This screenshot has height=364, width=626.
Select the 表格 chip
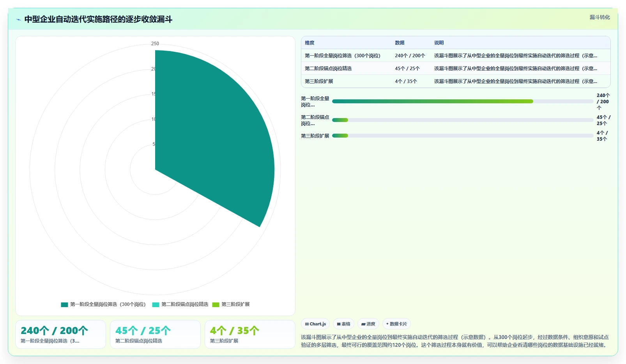pos(343,324)
